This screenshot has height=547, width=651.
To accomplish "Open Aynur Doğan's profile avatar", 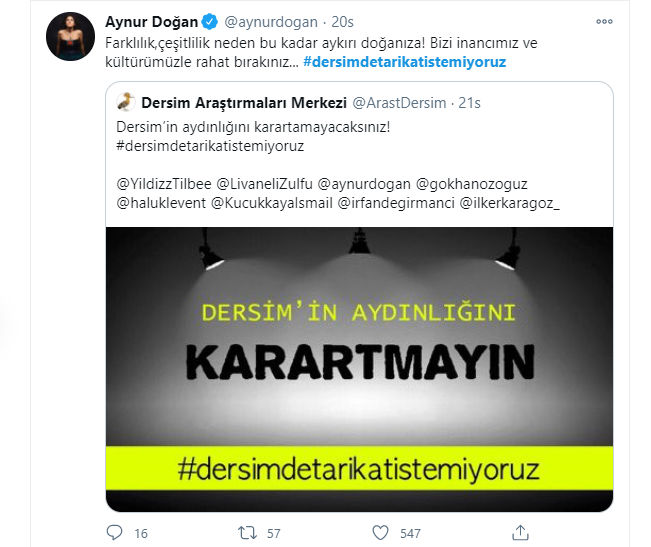I will coord(71,37).
